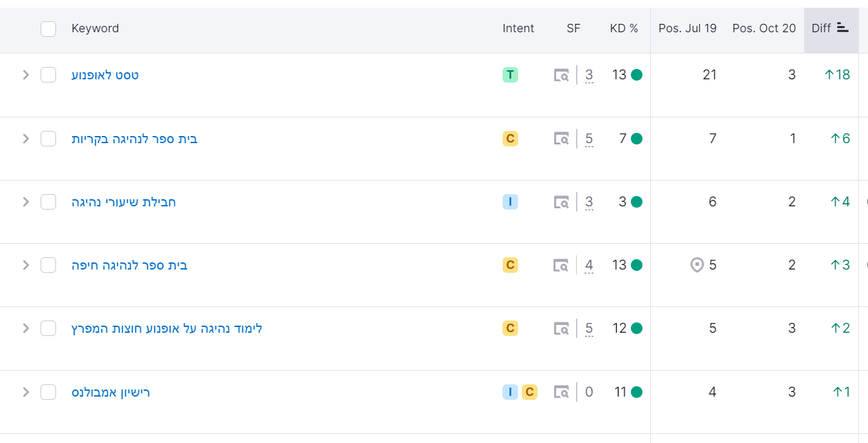Toggle the select-all checkbox in header
This screenshot has height=443, width=868.
click(x=48, y=28)
